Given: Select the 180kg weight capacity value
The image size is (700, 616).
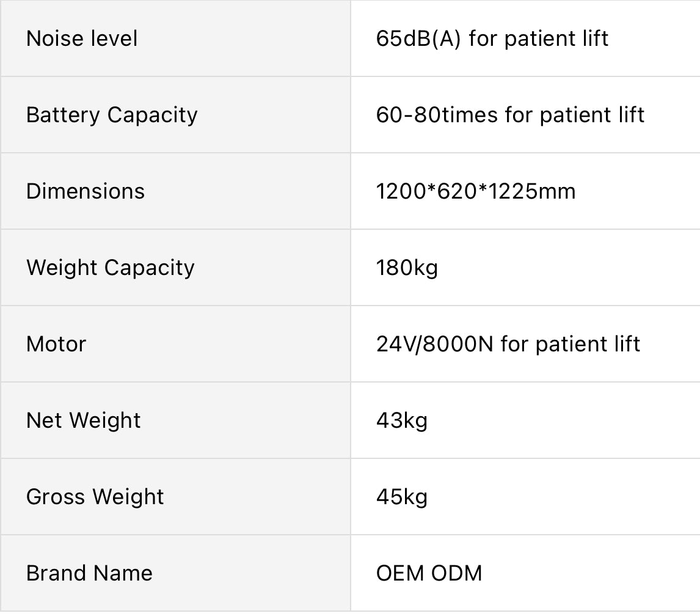Looking at the screenshot, I should coord(407,268).
